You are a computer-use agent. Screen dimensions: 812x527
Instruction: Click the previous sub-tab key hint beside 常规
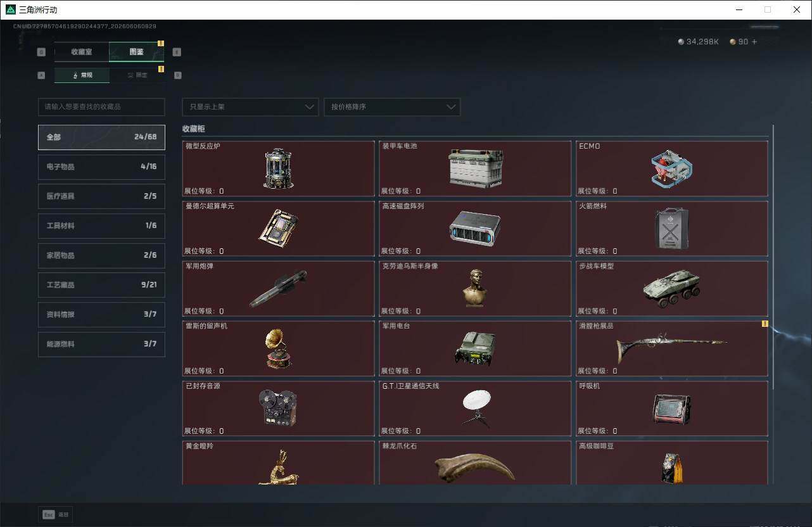(x=41, y=75)
